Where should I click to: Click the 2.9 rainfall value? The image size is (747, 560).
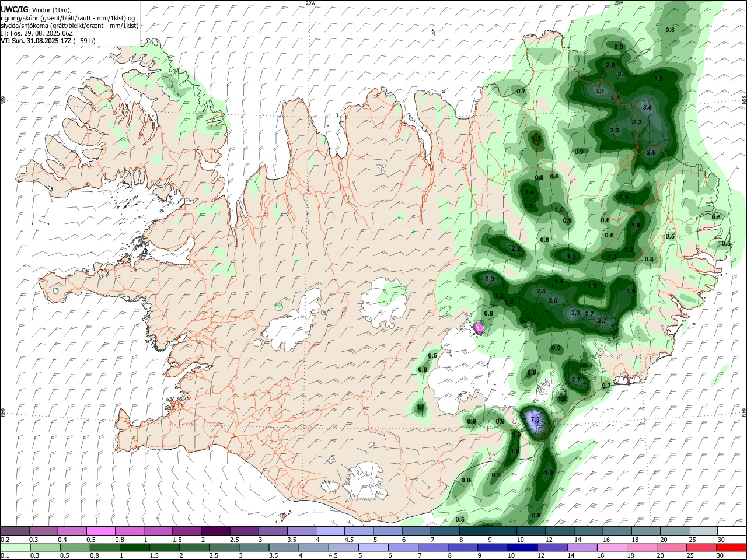tap(490, 279)
